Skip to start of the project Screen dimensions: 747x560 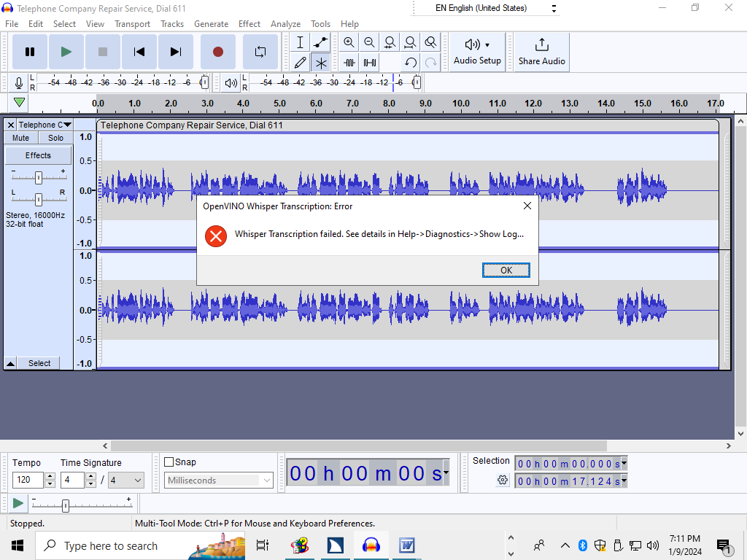(x=139, y=52)
